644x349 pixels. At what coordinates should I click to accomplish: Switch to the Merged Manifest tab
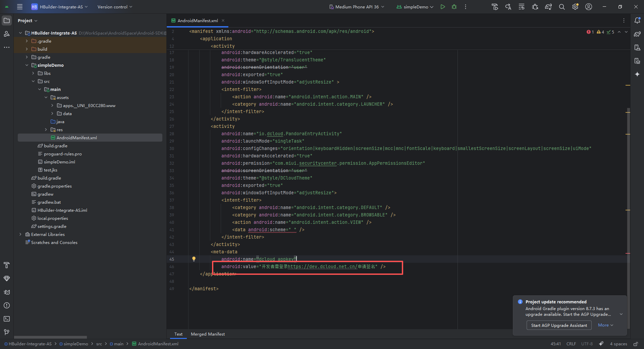pyautogui.click(x=208, y=334)
